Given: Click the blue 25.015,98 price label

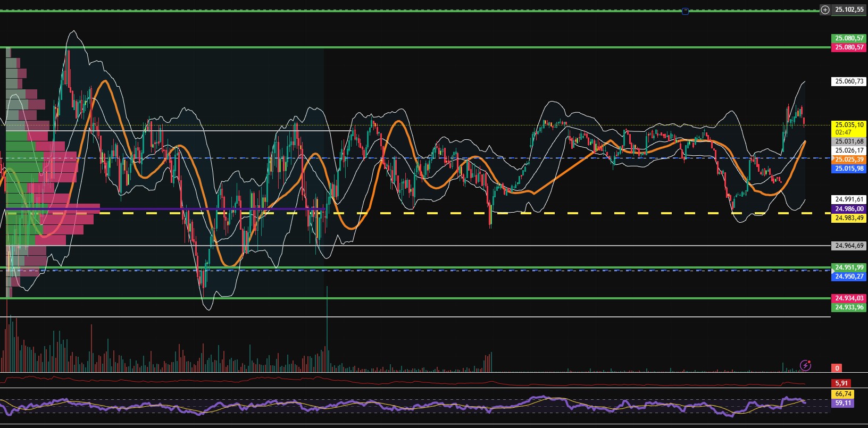Looking at the screenshot, I should pos(849,169).
